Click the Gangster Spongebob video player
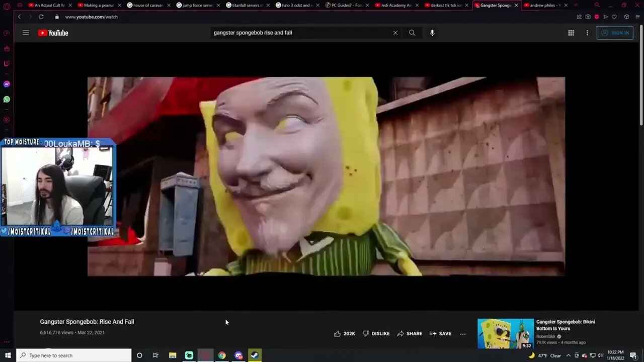Viewport: 644px width, 362px height. pos(326,176)
